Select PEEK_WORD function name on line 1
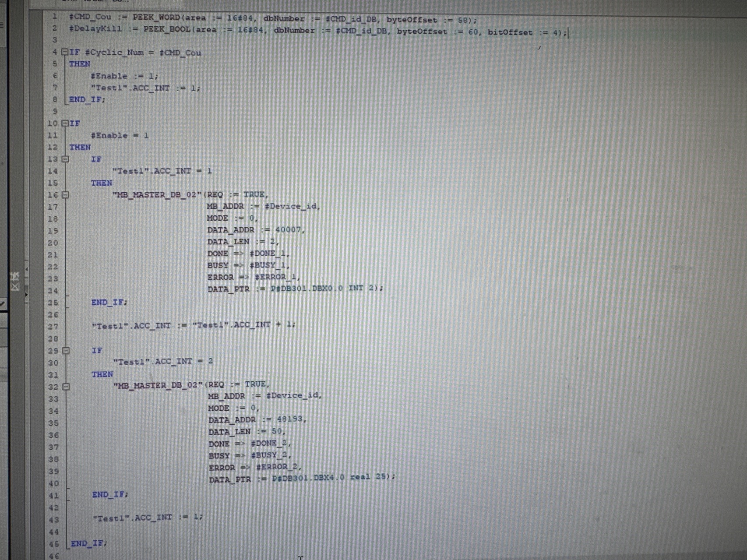 [156, 18]
